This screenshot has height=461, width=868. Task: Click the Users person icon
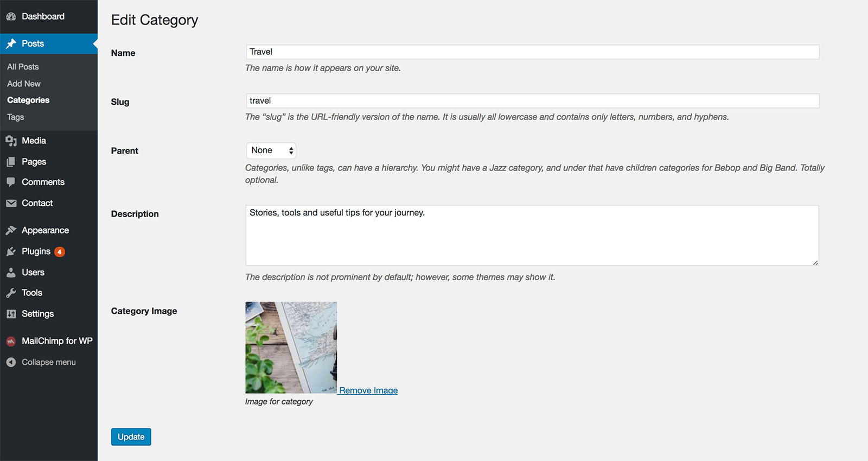(11, 273)
